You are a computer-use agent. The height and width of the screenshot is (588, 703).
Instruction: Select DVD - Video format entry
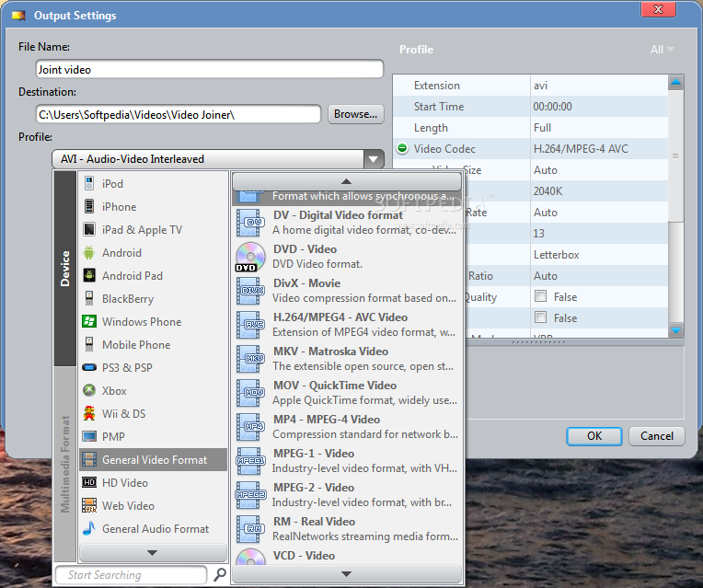[x=347, y=257]
